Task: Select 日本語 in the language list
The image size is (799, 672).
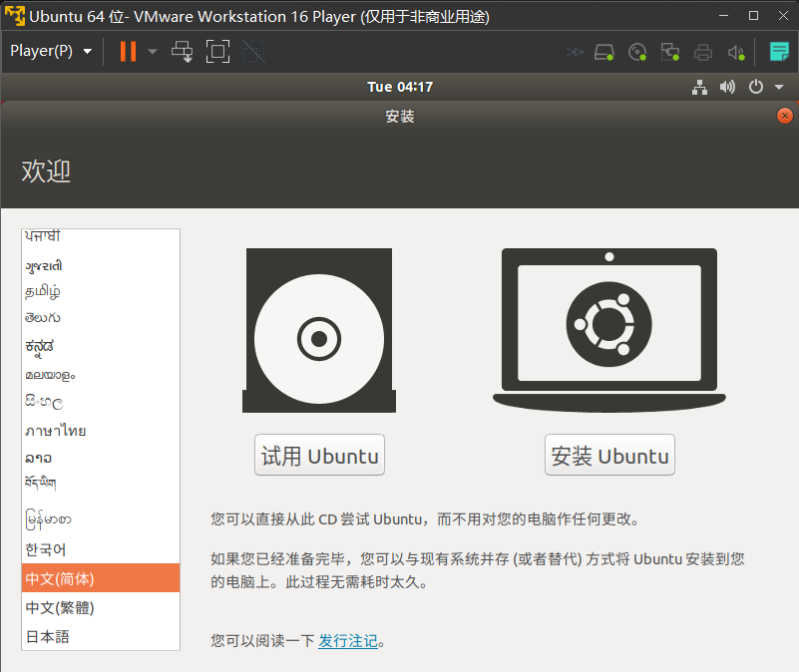Action: pyautogui.click(x=48, y=636)
